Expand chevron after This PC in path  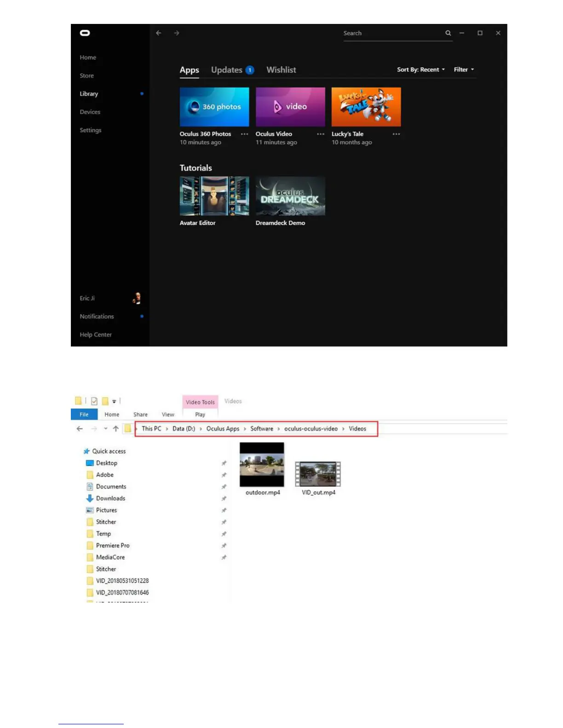point(167,429)
